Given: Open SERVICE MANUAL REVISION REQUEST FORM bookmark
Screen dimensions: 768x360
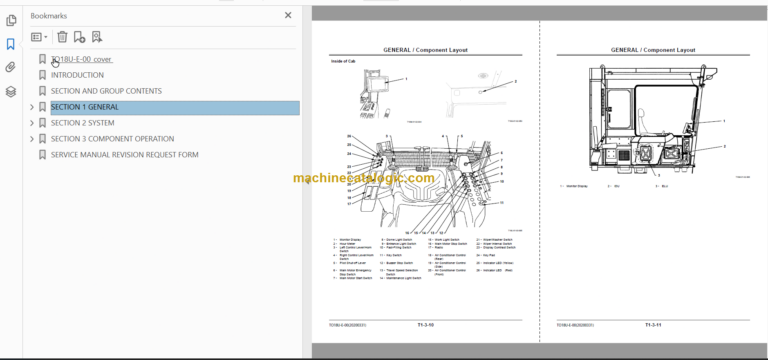Looking at the screenshot, I should point(125,155).
